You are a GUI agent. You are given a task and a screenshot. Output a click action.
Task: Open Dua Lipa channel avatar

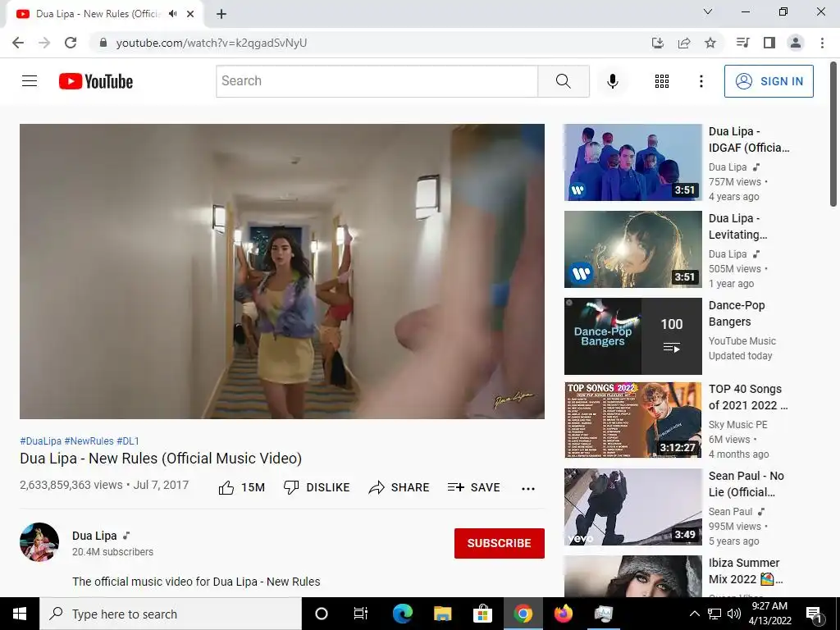tap(39, 542)
